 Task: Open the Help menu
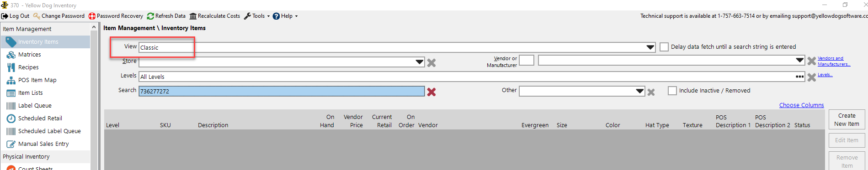tap(285, 16)
